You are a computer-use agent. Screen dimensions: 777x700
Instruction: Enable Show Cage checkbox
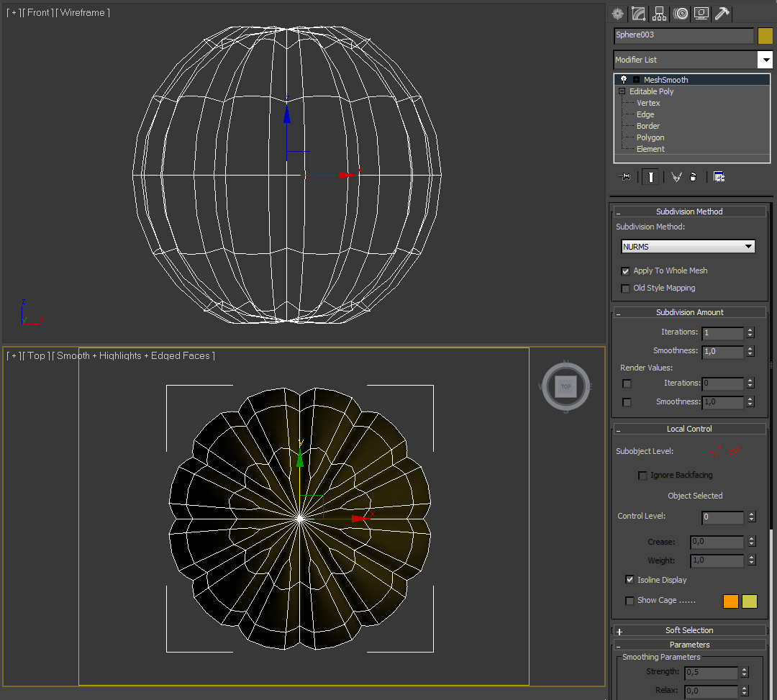click(x=630, y=601)
